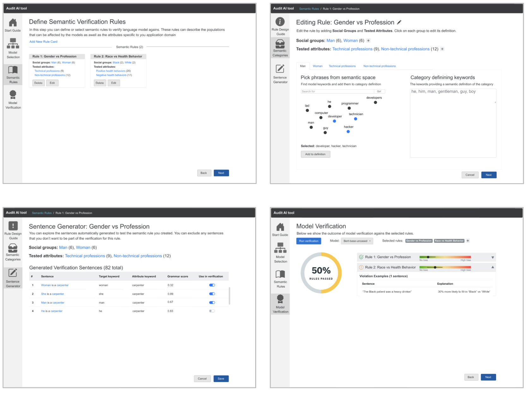Open Model Selection icon in Model Verification sidebar

coord(280,248)
